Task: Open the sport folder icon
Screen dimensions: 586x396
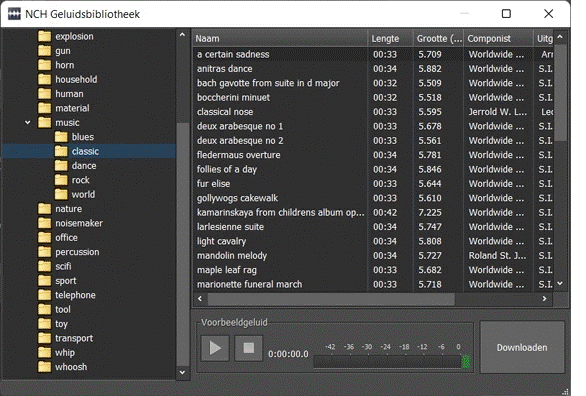Action: coord(44,281)
